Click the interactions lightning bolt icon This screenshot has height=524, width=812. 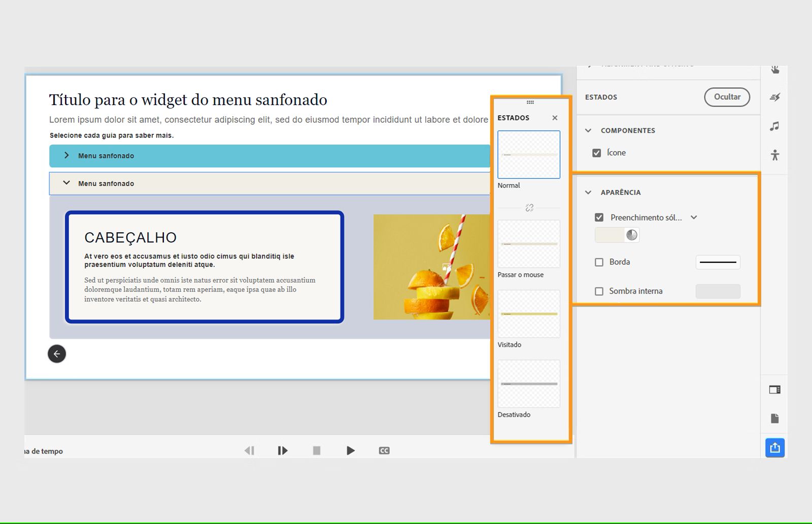click(x=775, y=97)
